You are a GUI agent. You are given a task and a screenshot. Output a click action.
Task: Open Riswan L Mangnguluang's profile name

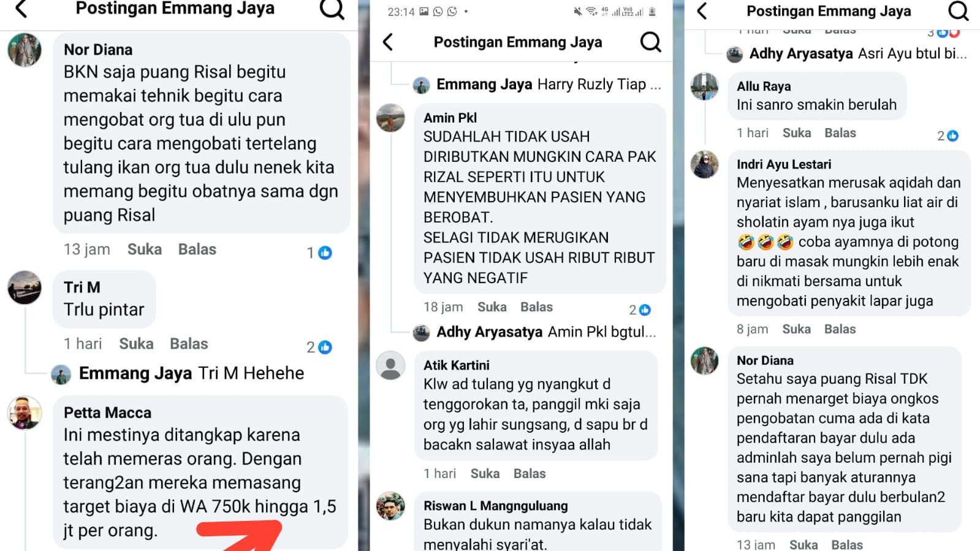pos(496,506)
